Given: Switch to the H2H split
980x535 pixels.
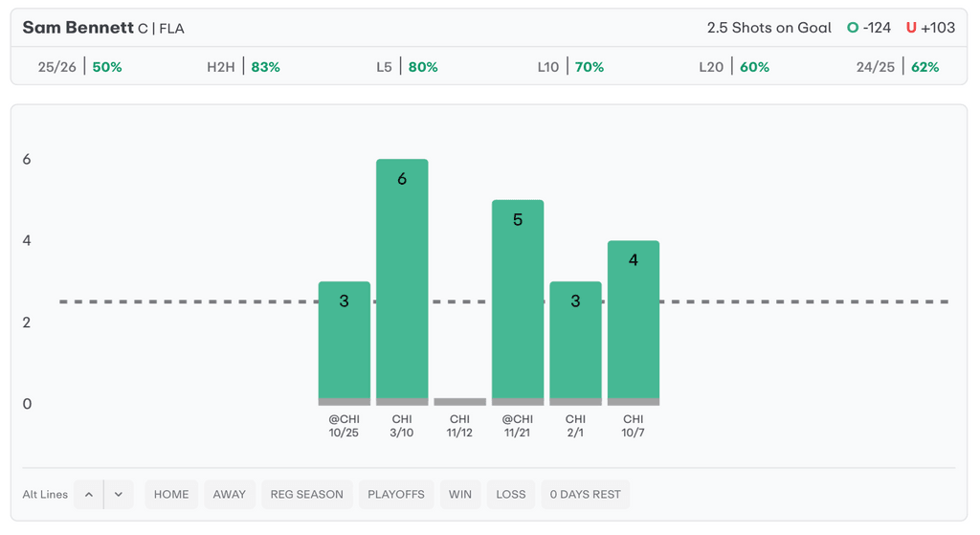Looking at the screenshot, I should point(243,67).
